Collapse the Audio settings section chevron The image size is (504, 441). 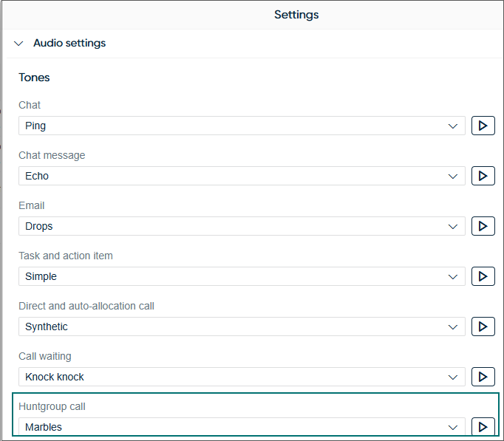pos(18,44)
